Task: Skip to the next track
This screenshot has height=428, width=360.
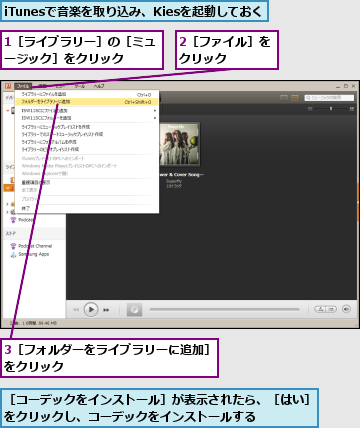Action: [x=106, y=310]
